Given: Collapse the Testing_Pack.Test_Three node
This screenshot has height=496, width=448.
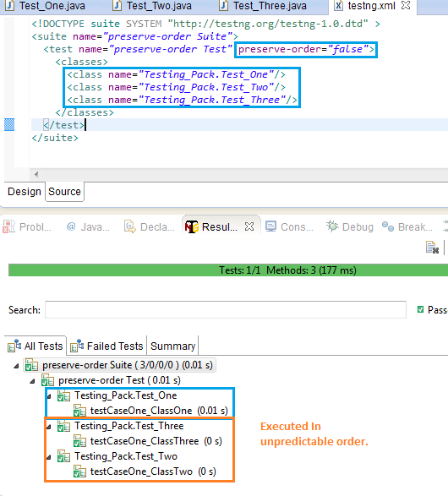Looking at the screenshot, I should click(49, 427).
